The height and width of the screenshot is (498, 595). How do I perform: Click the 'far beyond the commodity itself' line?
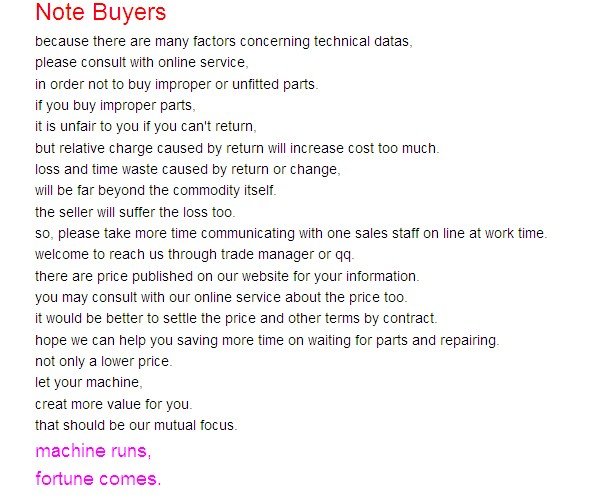point(156,191)
